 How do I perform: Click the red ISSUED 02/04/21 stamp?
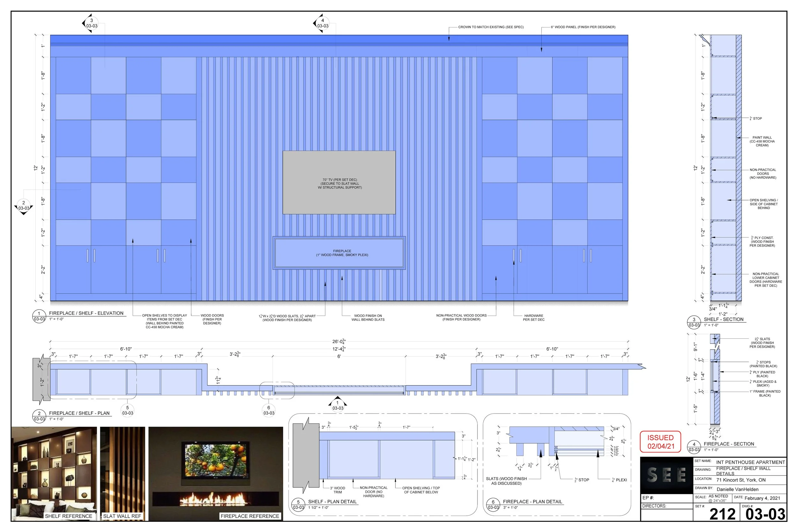pos(660,442)
